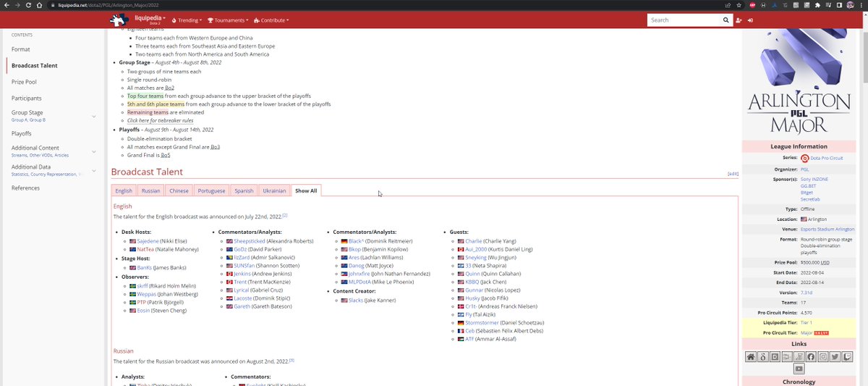Open Sheepsticked player link
Viewport: 868px width, 386px height.
250,240
